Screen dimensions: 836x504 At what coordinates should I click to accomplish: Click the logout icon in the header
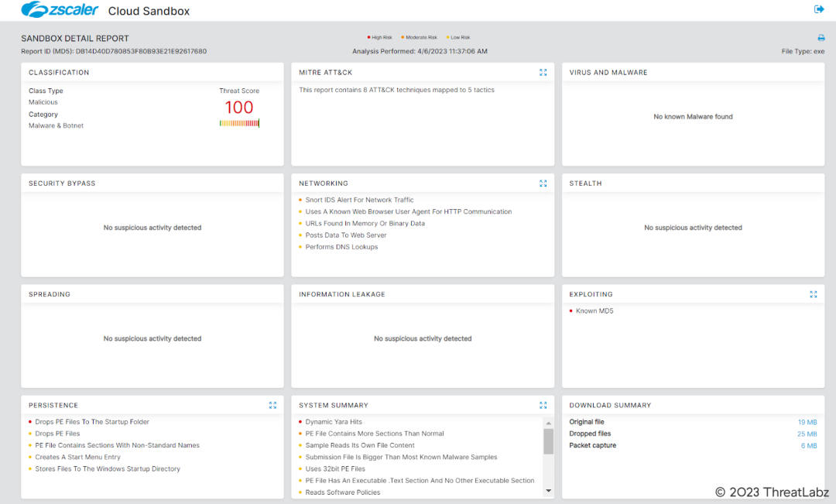(x=819, y=9)
